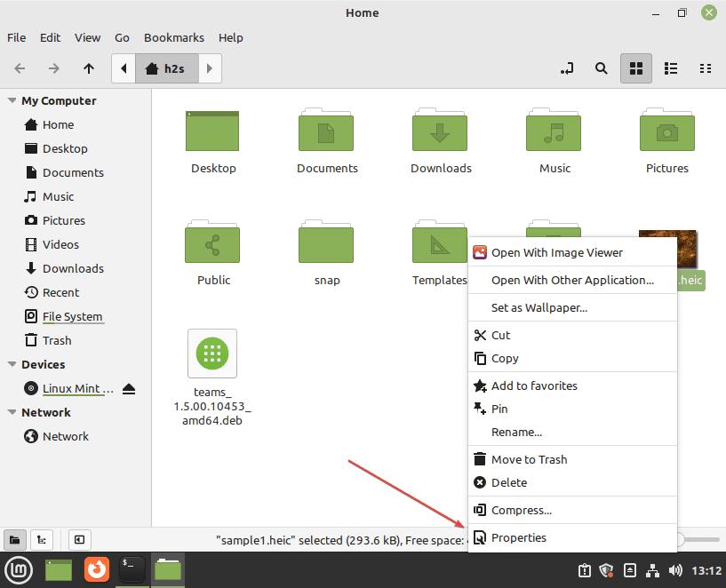
Task: Switch the sidebar to tree view
Action: pos(41,539)
